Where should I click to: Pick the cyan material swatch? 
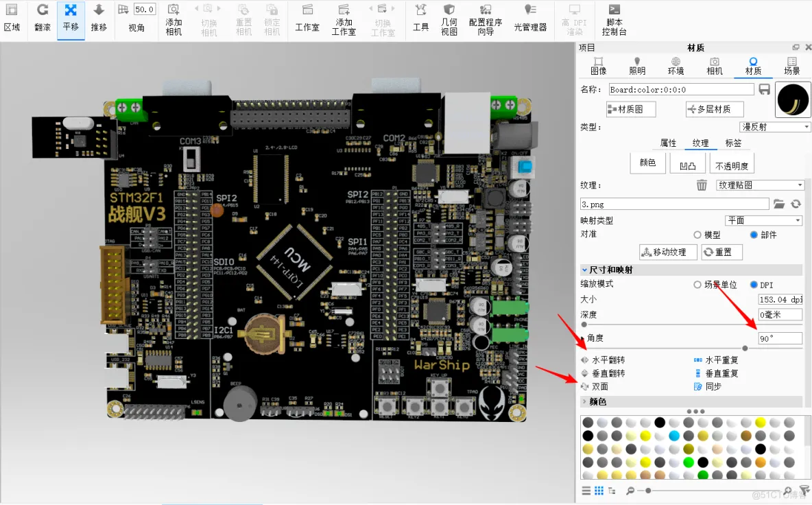click(x=673, y=436)
